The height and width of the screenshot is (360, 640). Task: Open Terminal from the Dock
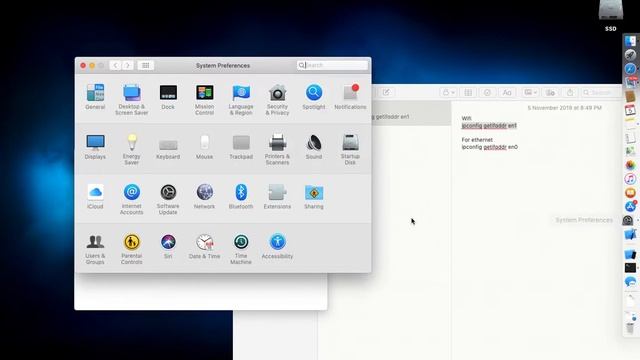630,268
